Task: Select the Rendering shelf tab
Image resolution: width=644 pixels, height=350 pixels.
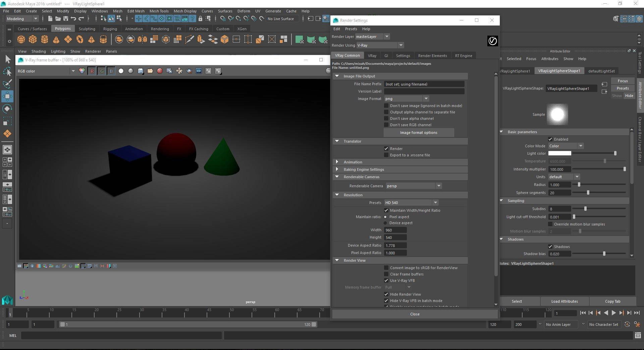Action: point(160,29)
